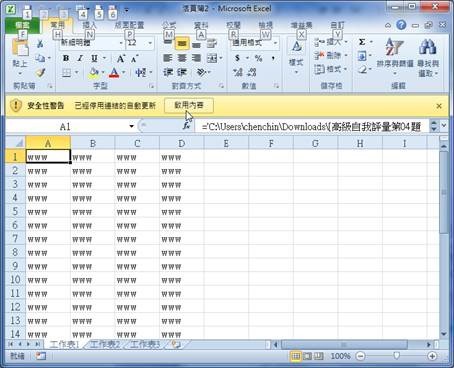
Task: Select the Format Painter brush
Action: tap(40, 72)
